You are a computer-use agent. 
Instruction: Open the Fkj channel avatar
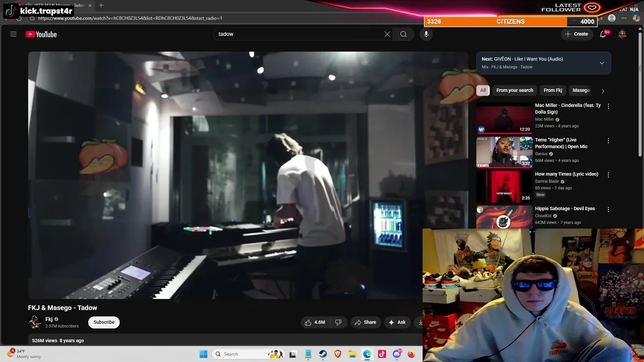coord(35,322)
